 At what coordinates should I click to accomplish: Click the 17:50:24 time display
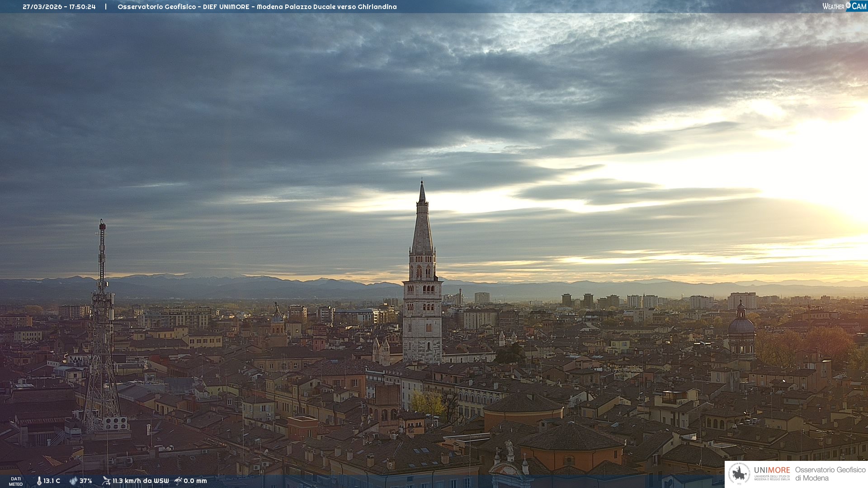click(82, 7)
